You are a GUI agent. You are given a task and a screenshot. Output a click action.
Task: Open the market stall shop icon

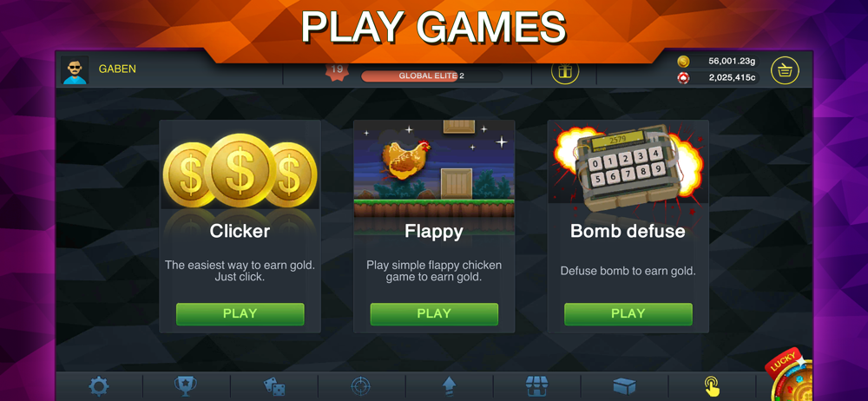click(x=536, y=385)
